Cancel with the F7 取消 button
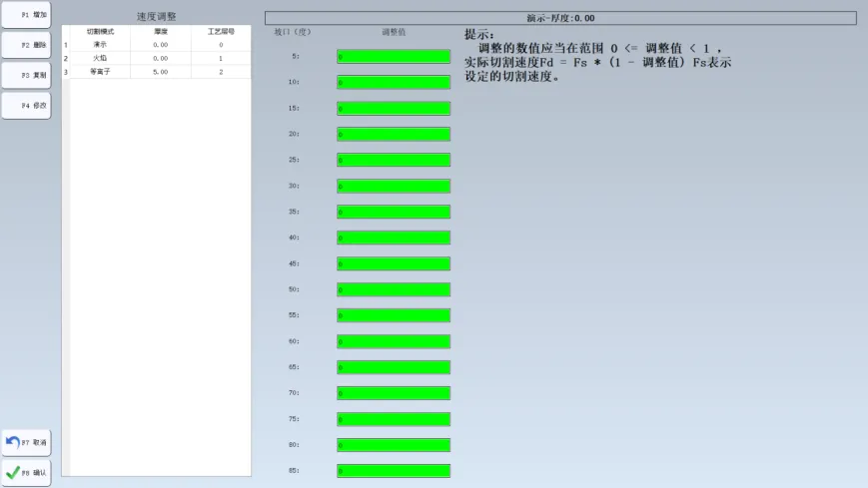Screen dimensions: 868x488 (27, 443)
